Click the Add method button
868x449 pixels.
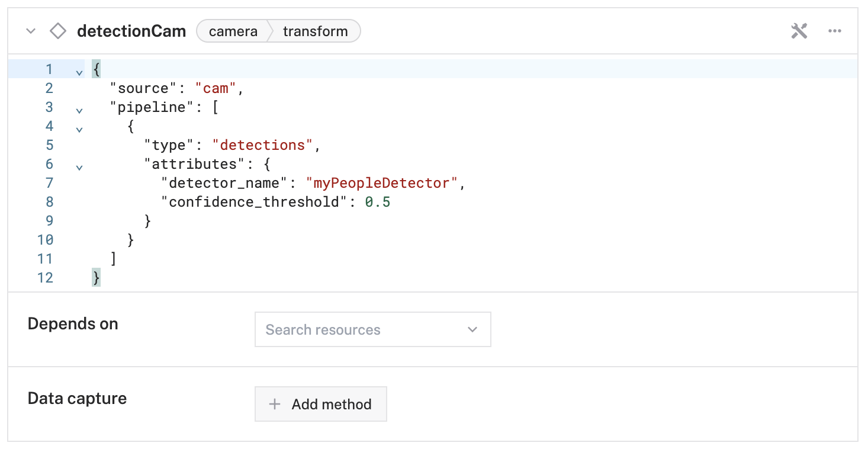click(x=321, y=405)
